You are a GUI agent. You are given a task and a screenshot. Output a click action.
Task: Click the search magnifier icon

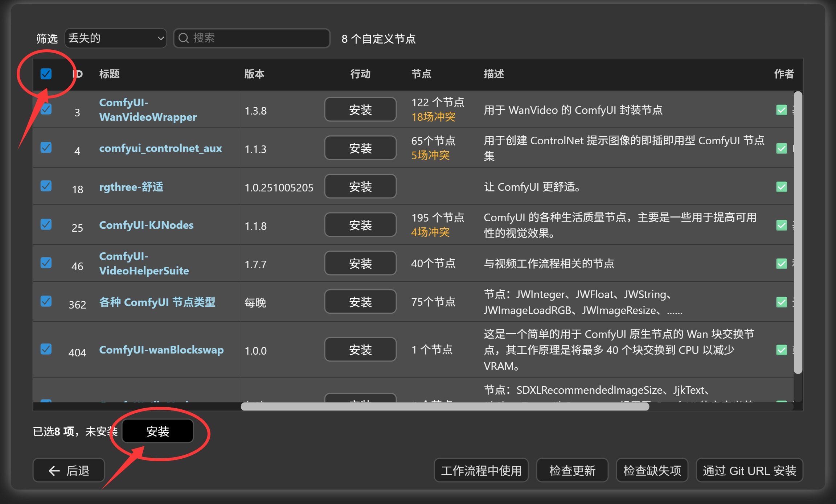(184, 38)
